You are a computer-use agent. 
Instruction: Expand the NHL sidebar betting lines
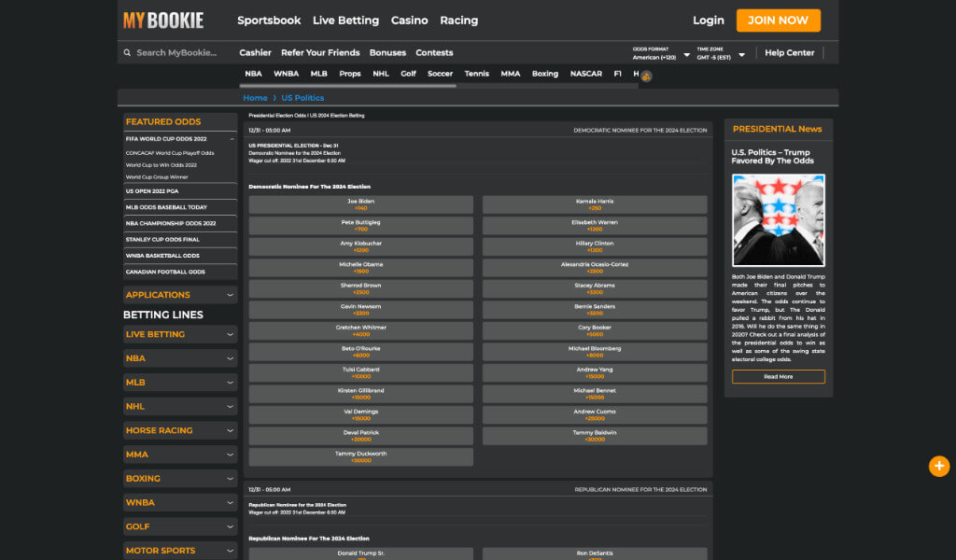pos(180,406)
